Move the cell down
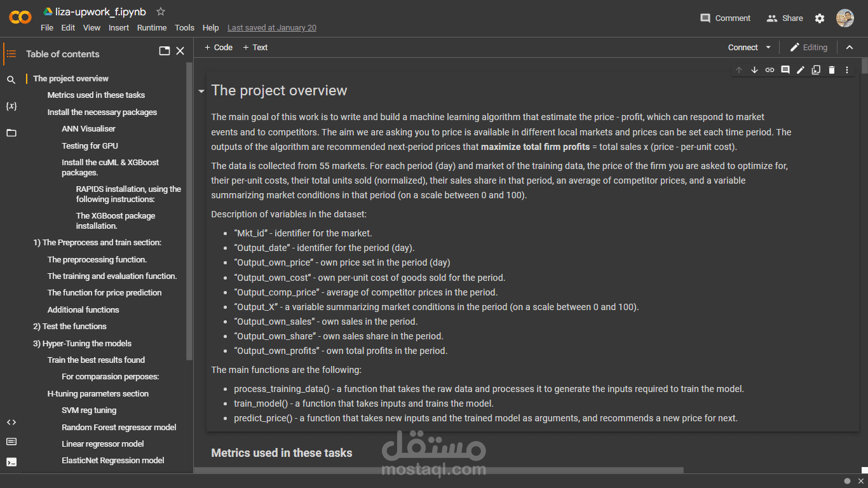 pyautogui.click(x=754, y=70)
